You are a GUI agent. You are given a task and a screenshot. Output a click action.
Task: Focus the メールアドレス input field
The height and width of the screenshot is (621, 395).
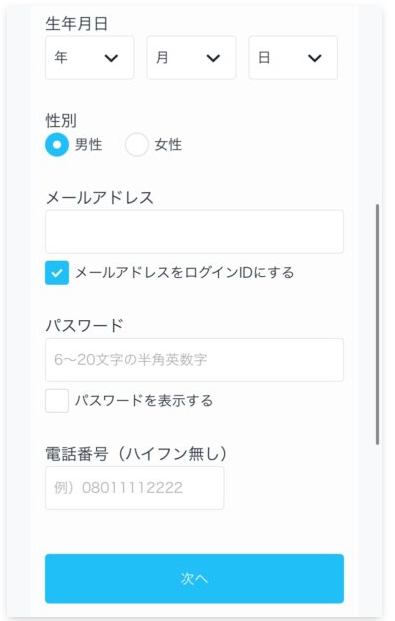point(194,232)
